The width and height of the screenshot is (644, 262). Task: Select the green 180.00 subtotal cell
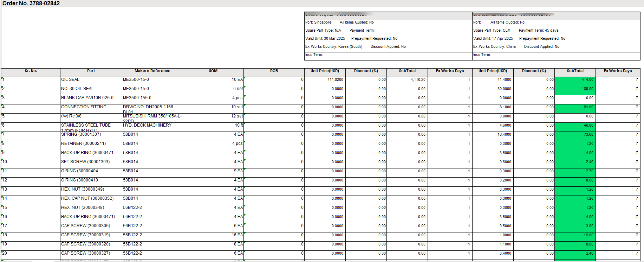575,89
